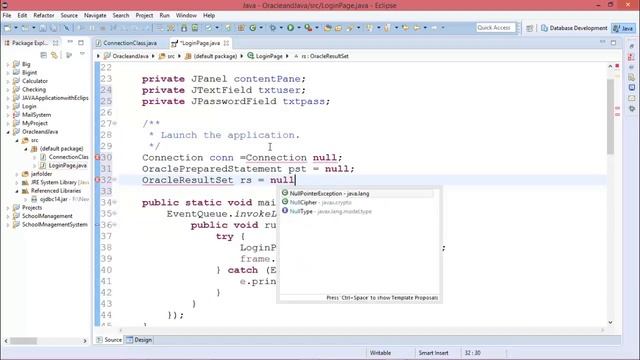The width and height of the screenshot is (640, 360).
Task: Open the File menu
Action: (7, 16)
